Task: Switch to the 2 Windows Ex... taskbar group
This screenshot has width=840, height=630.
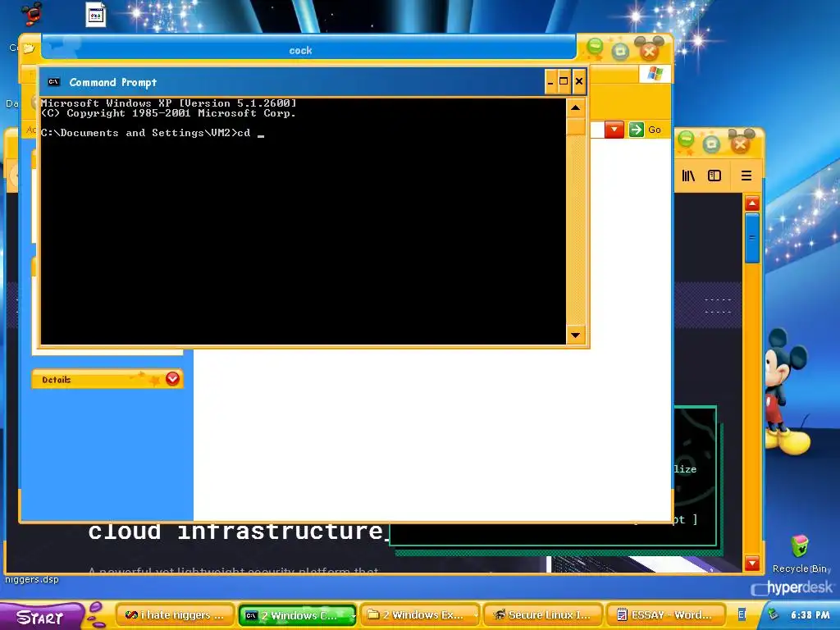Action: pos(421,615)
